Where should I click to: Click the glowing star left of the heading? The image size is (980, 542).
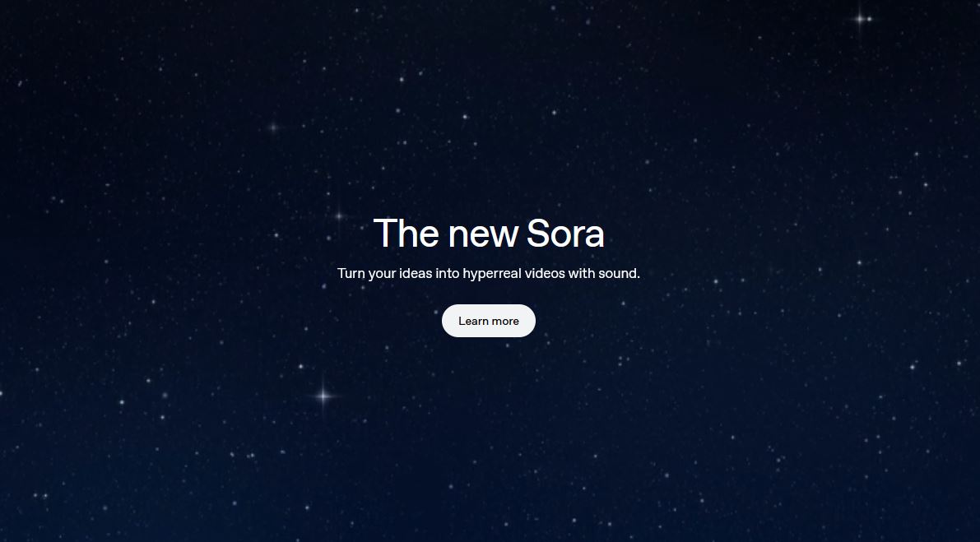[339, 216]
